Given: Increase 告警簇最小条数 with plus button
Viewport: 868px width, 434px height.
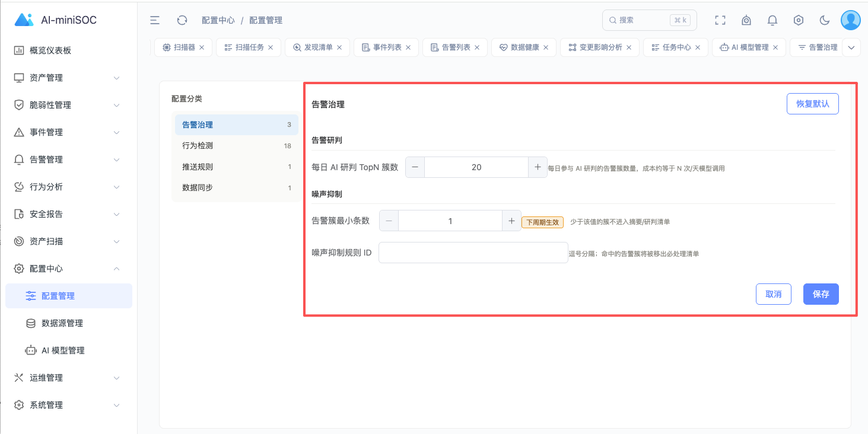Looking at the screenshot, I should (511, 221).
